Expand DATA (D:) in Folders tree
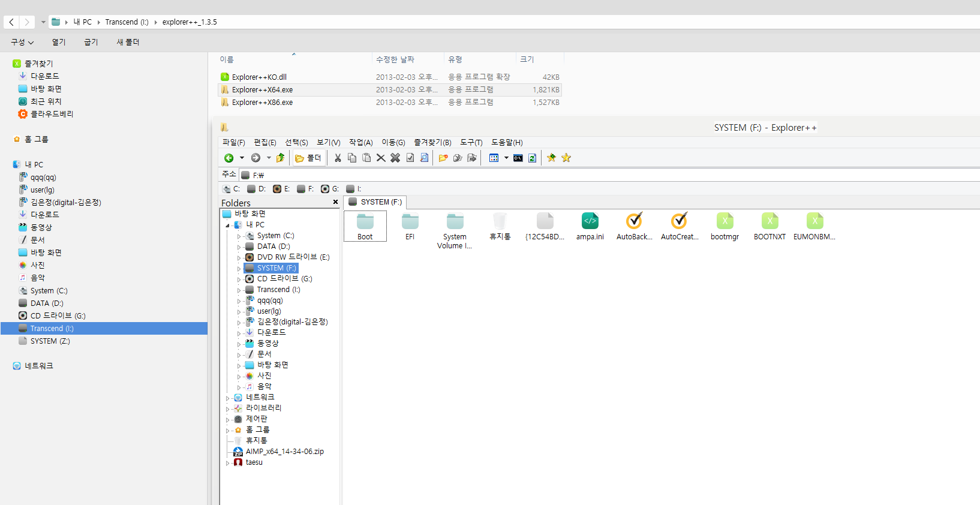 239,247
